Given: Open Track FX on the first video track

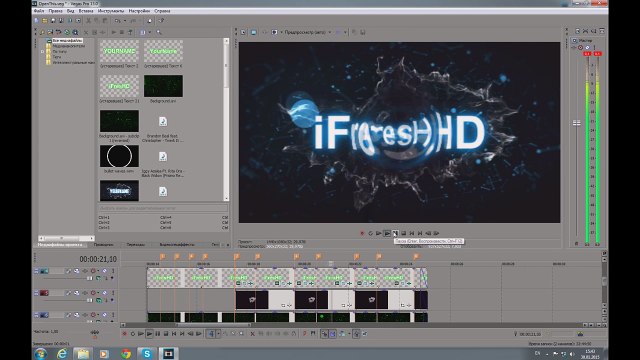Looking at the screenshot, I should [85, 271].
